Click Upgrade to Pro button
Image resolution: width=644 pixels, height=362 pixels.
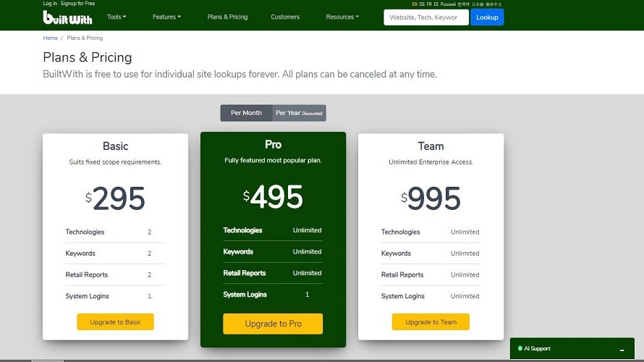pos(273,324)
